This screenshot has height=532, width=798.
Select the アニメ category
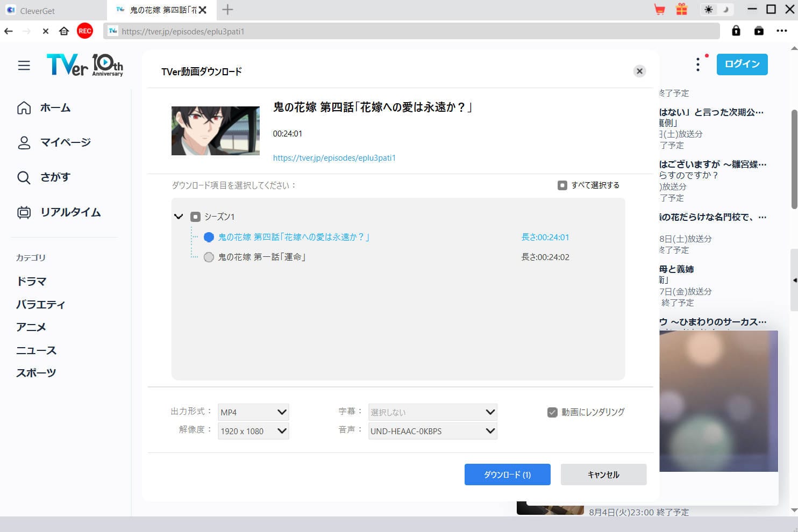(31, 327)
